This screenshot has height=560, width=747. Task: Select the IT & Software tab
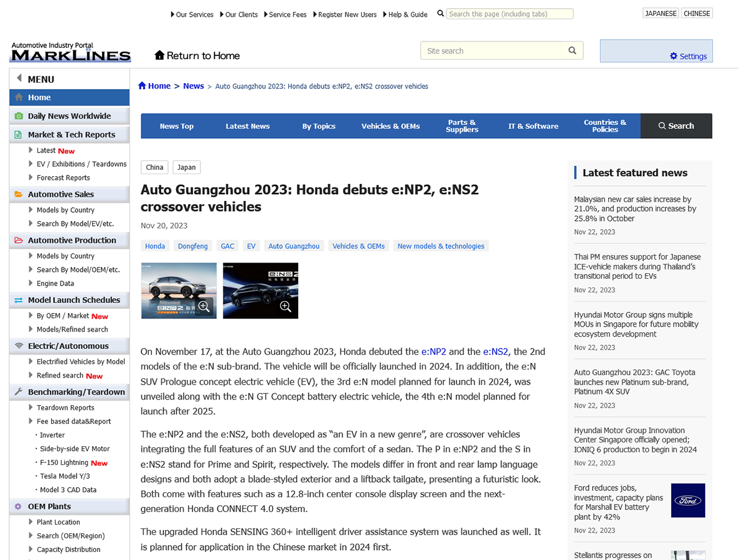pyautogui.click(x=533, y=126)
